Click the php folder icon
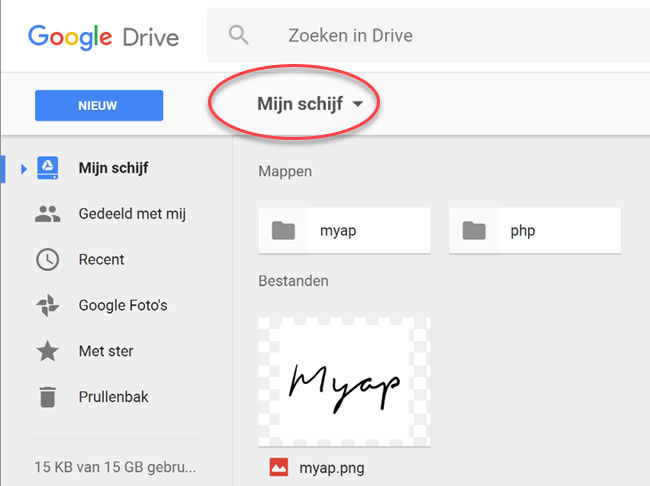 (474, 231)
